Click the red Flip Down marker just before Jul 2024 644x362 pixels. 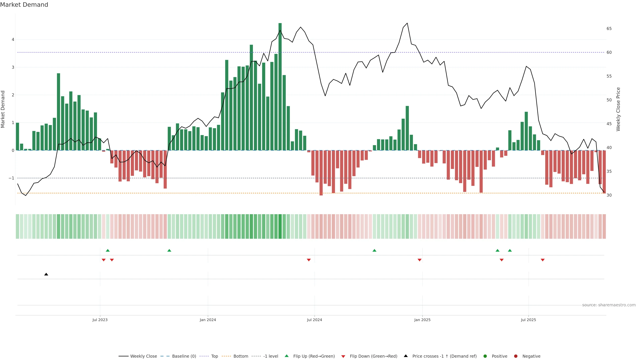pos(309,260)
